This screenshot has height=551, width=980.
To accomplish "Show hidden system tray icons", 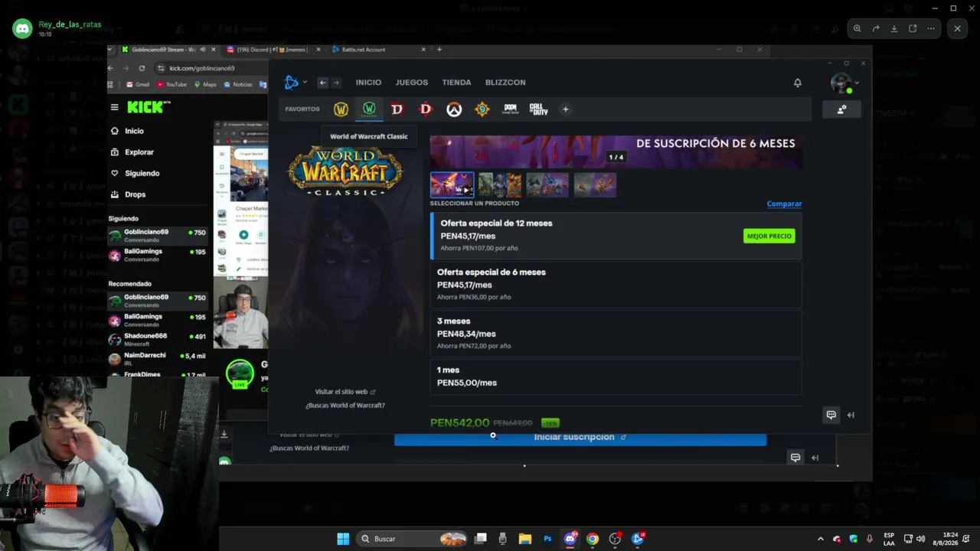I will 821,539.
